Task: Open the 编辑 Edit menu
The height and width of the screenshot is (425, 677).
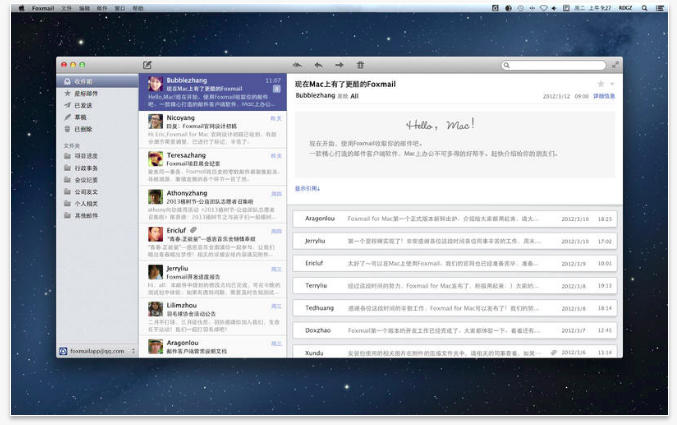Action: pos(84,8)
